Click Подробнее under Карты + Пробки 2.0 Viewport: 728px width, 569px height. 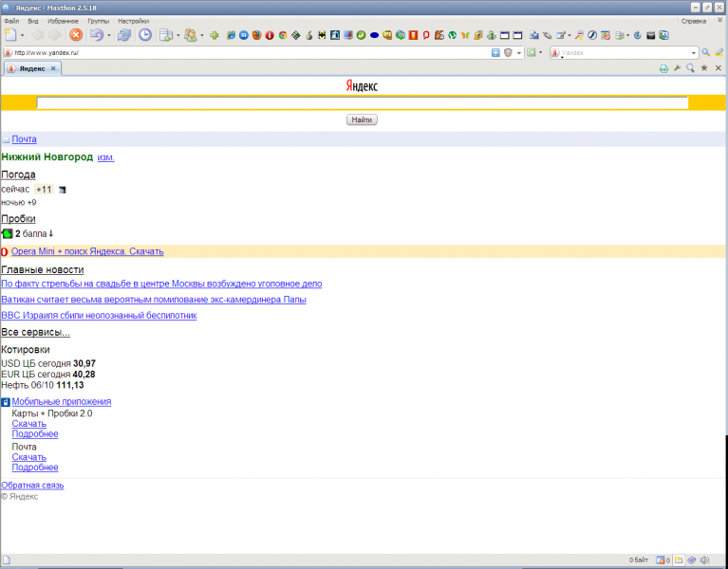click(35, 434)
